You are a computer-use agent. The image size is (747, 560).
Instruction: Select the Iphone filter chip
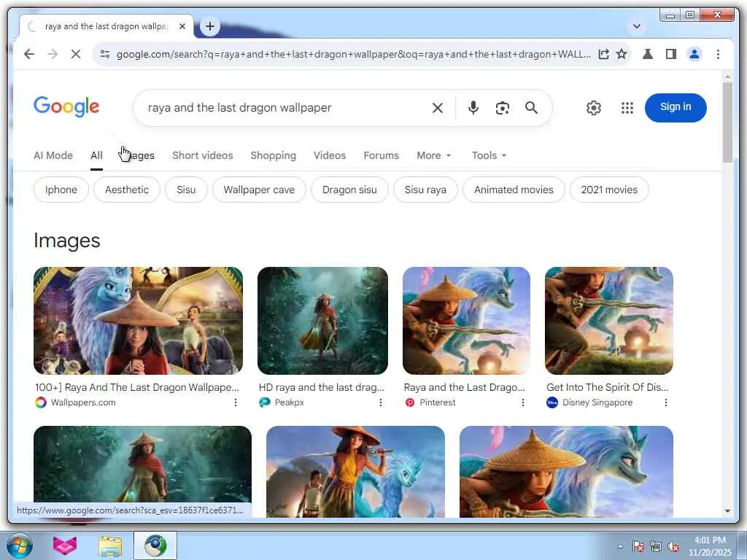pos(61,190)
